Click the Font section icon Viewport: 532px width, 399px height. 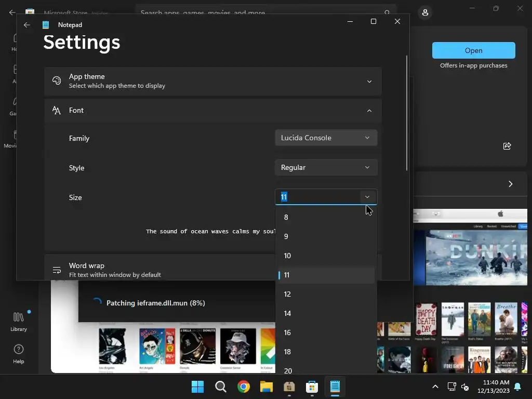click(57, 110)
